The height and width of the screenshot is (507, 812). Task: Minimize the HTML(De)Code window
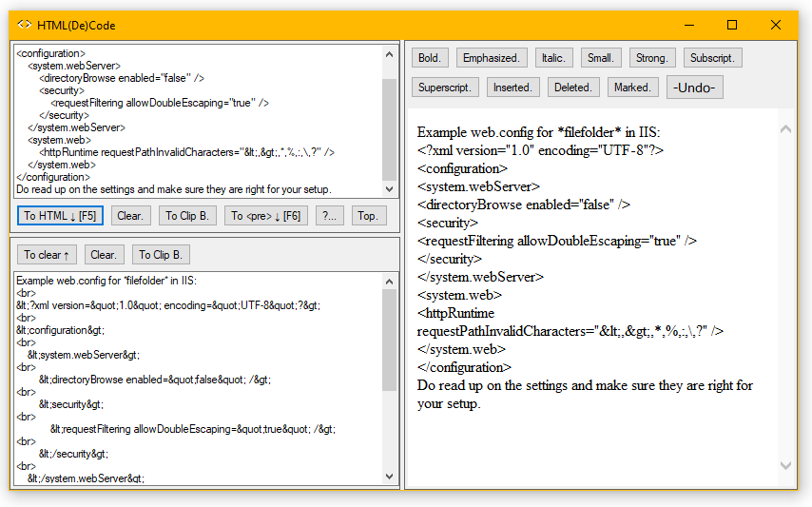click(x=689, y=25)
